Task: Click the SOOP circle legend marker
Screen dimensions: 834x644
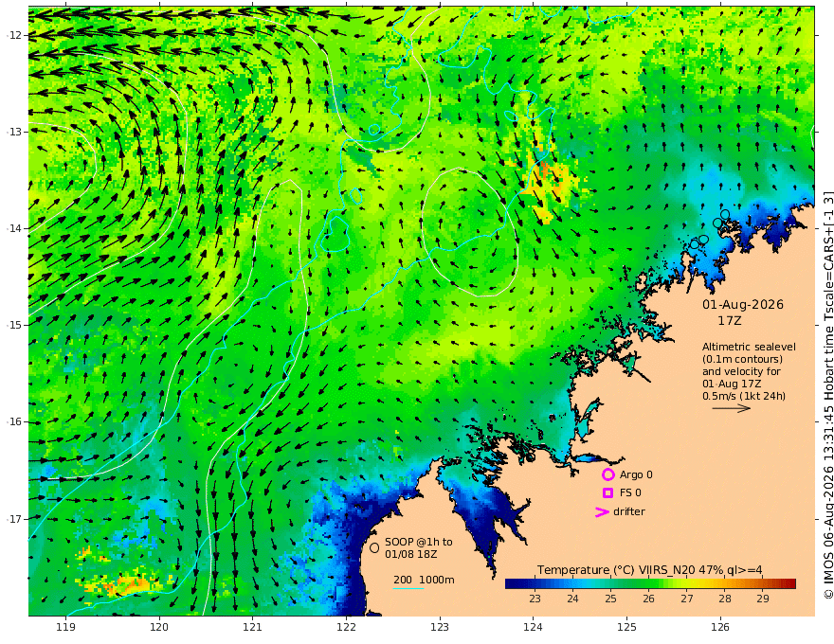Action: (374, 547)
